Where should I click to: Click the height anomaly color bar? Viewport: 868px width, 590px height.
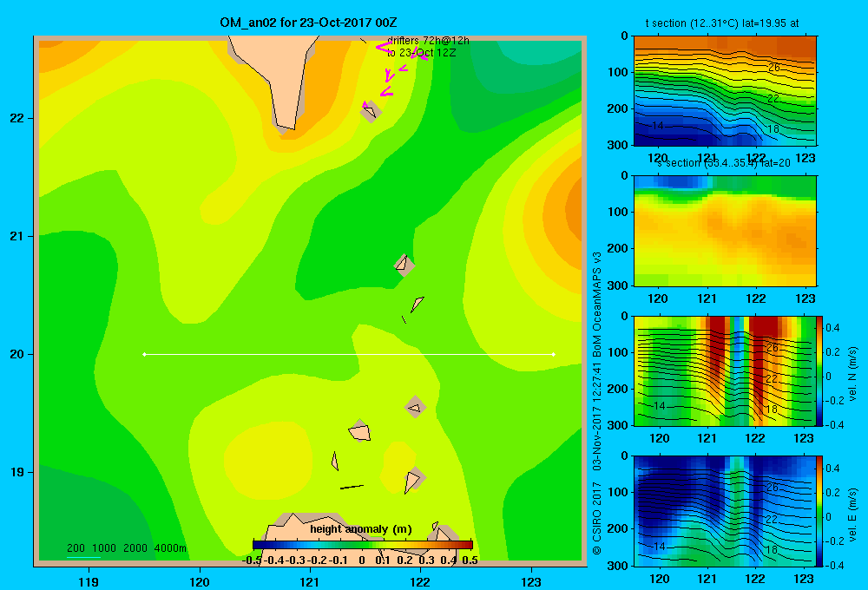pos(363,545)
